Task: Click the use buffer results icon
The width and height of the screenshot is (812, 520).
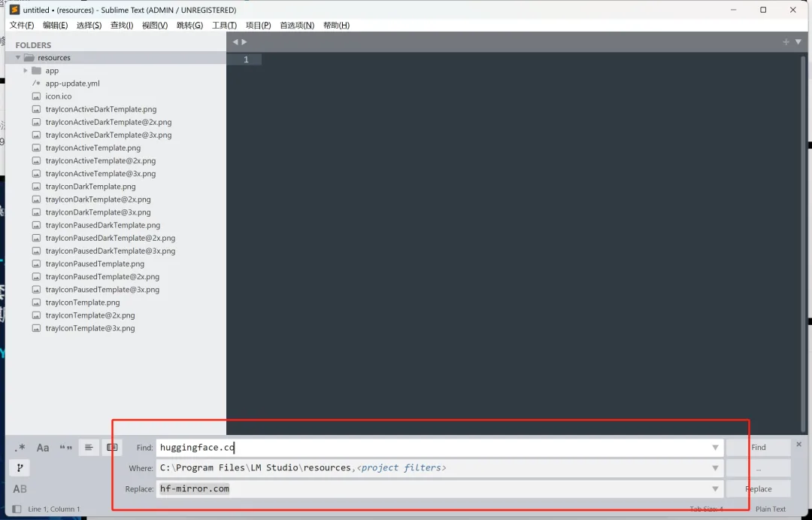Action: pos(112,448)
